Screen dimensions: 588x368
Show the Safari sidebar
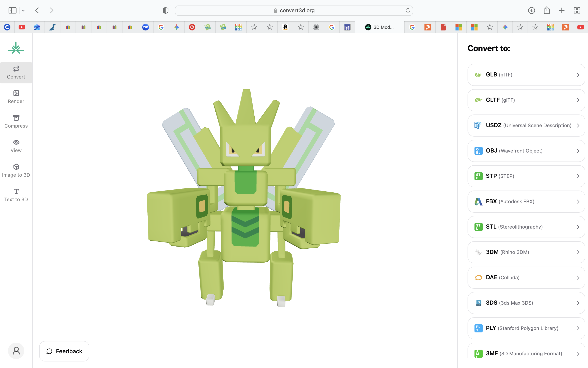click(12, 10)
